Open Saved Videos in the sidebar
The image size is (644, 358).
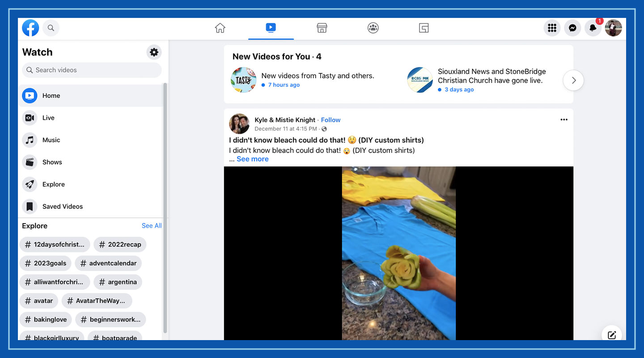pos(62,206)
